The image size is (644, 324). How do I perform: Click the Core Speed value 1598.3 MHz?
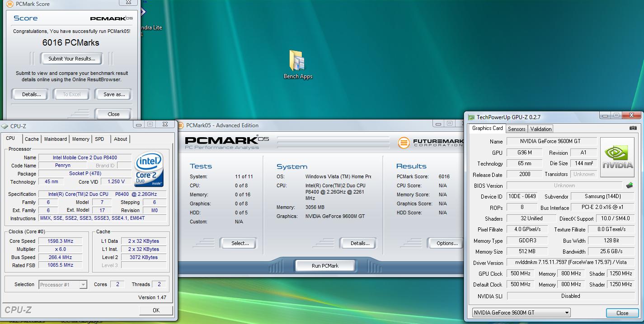(60, 241)
